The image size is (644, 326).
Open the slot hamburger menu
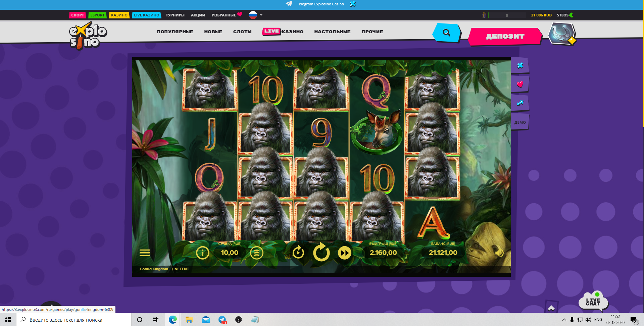(x=145, y=253)
